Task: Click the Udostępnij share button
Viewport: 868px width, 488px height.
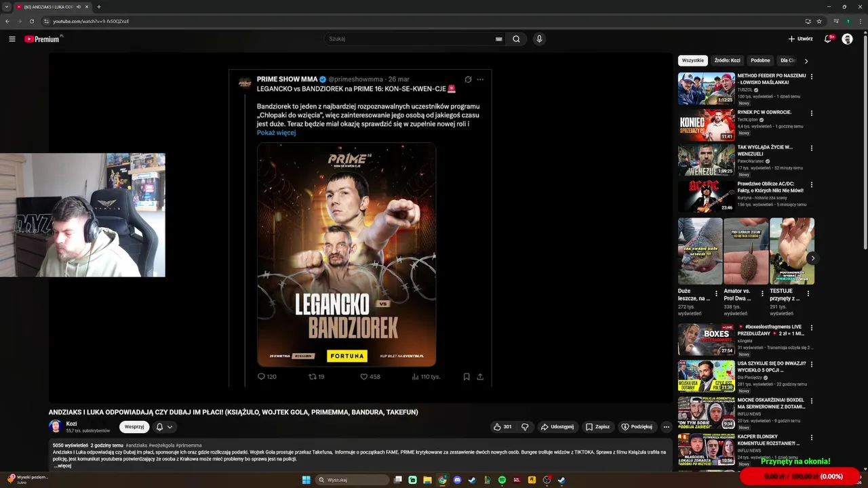Action: click(557, 427)
